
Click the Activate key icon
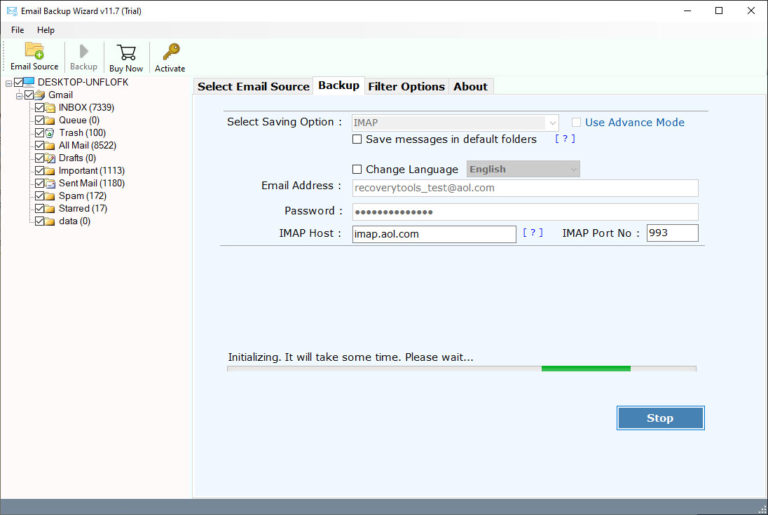point(171,51)
